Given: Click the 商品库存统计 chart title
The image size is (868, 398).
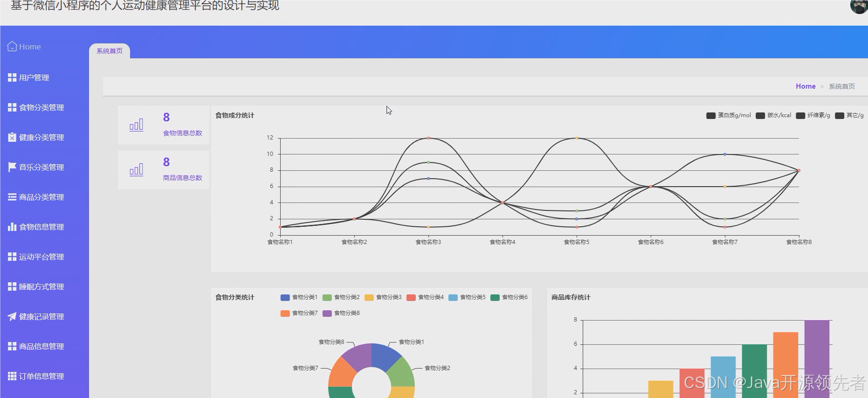Looking at the screenshot, I should coord(571,297).
